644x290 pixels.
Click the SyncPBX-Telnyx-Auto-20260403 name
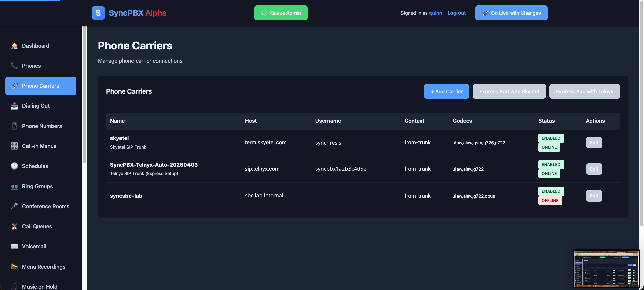pyautogui.click(x=154, y=165)
